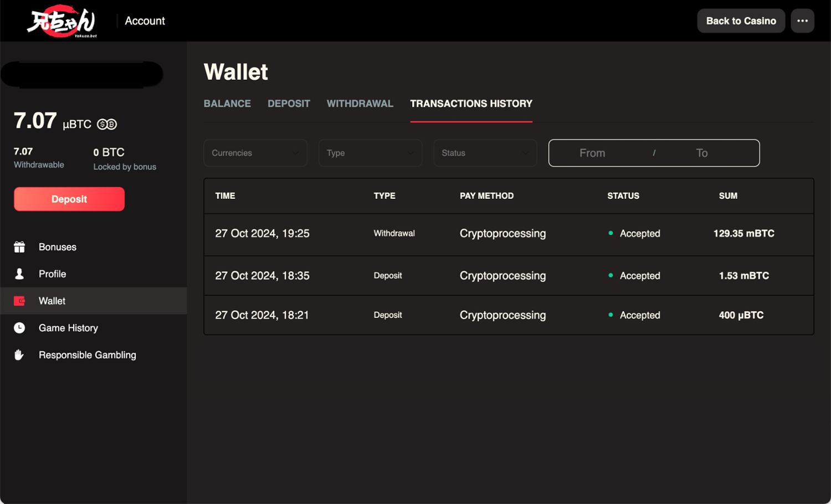Click the Responsible Gambling hand icon
This screenshot has height=504, width=831.
19,355
